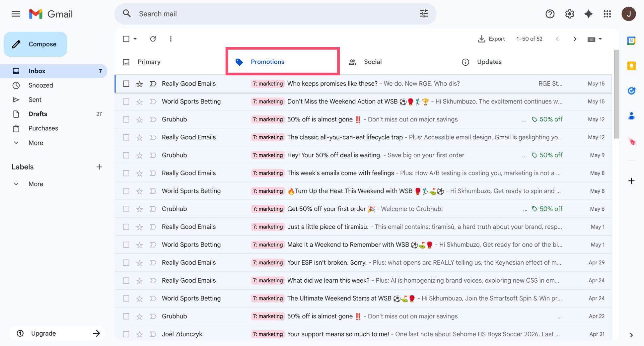
Task: Open the select dropdown arrow beside select-all
Action: coord(135,39)
